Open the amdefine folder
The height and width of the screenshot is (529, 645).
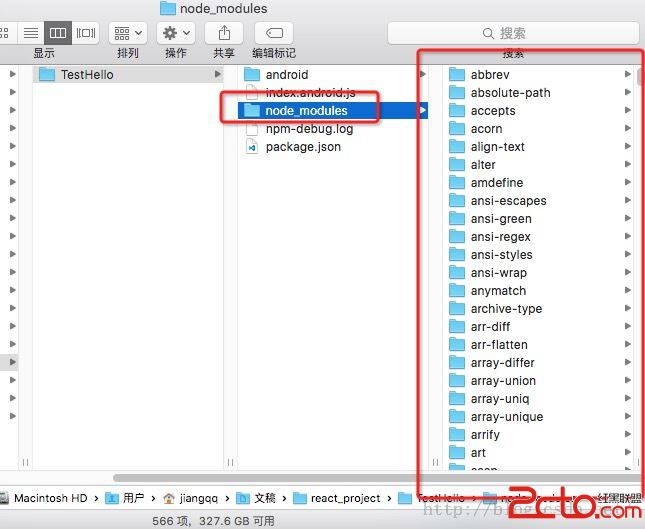click(540, 183)
